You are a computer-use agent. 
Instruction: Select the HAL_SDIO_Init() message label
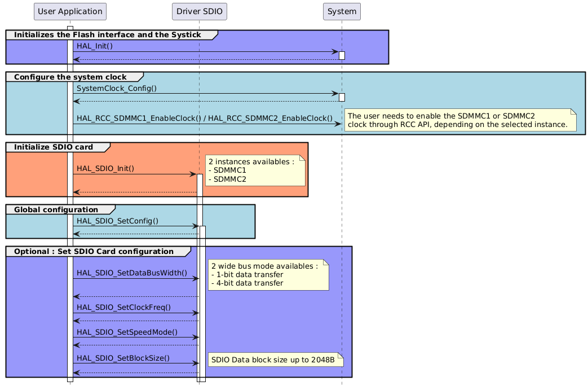click(105, 169)
